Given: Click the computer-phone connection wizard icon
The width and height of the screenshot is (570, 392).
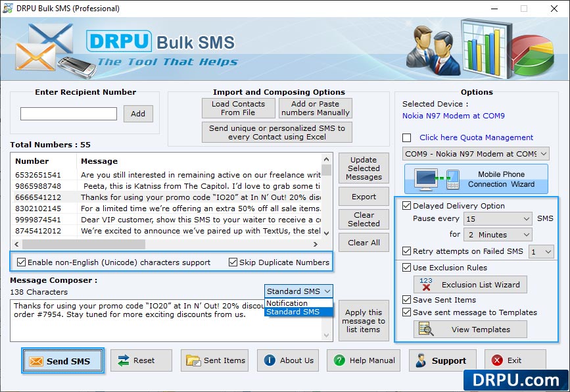Looking at the screenshot, I should tap(438, 179).
